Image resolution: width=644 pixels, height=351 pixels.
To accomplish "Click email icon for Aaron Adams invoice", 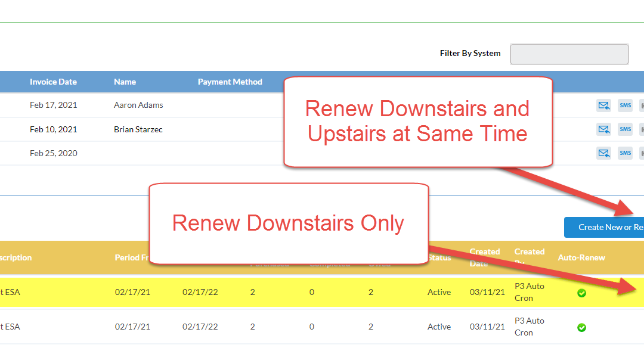I will (x=603, y=105).
